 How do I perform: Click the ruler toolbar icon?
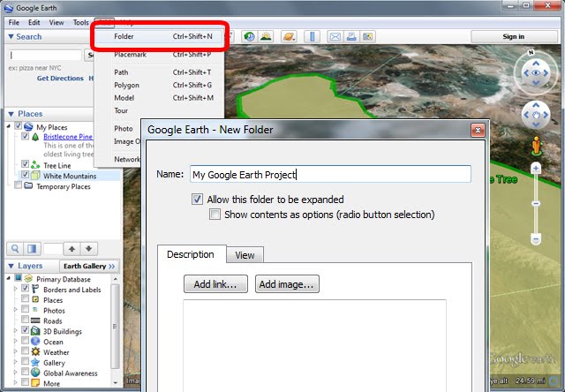tap(312, 36)
